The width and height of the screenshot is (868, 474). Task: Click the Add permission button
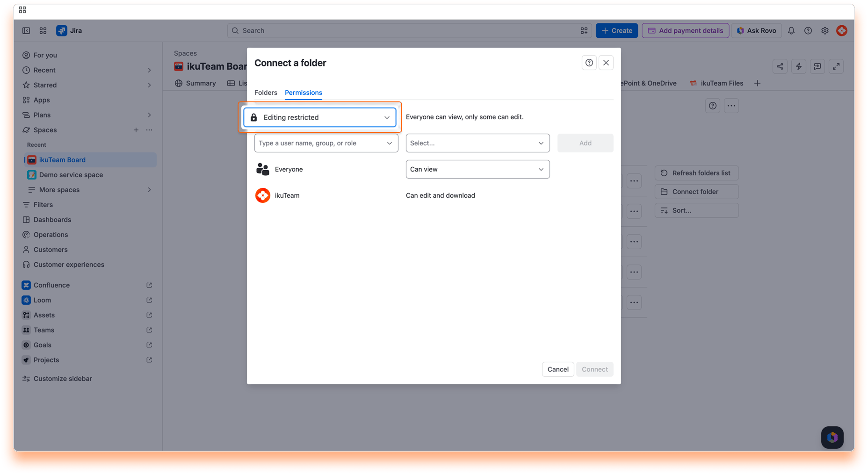[x=585, y=143]
